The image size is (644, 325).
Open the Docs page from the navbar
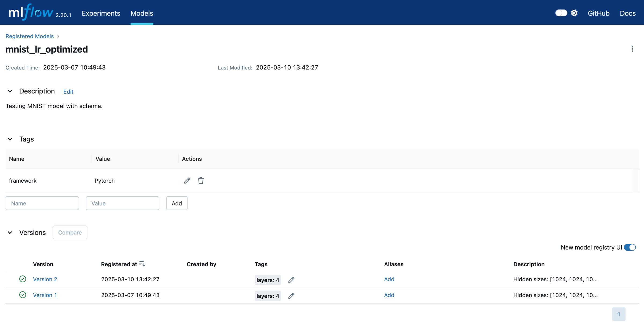(x=628, y=13)
